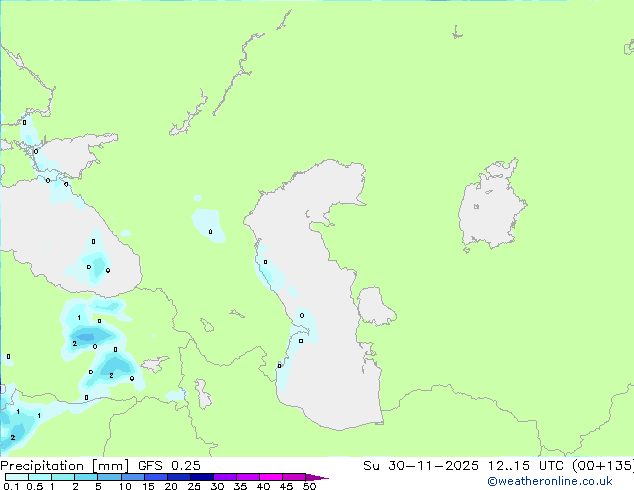634x490 pixels.
Task: Click the purple arrow tip above 50
Action: point(317,477)
